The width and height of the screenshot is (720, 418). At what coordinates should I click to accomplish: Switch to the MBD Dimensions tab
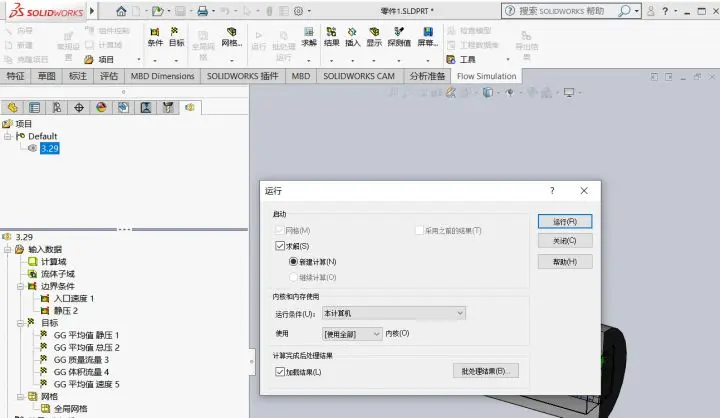163,76
